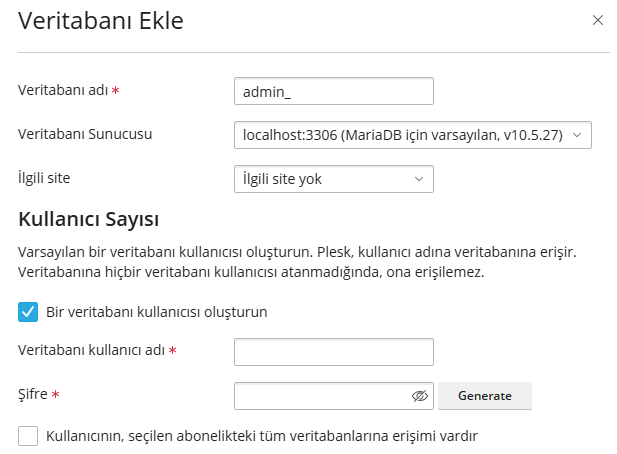Show password with the crossed-eye icon
Viewport: 617px width, 454px height.
pyautogui.click(x=419, y=396)
